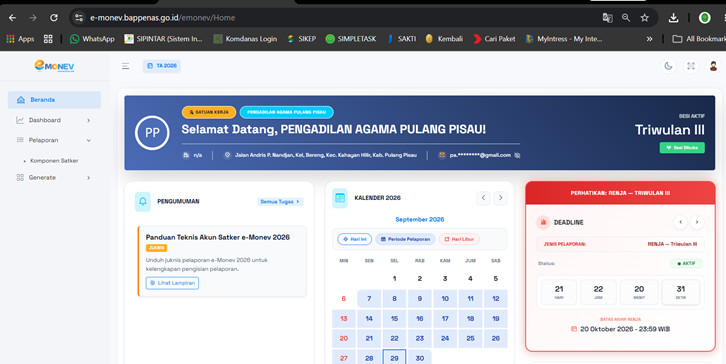Image resolution: width=726 pixels, height=364 pixels.
Task: Toggle dark mode moon icon
Action: coord(668,66)
